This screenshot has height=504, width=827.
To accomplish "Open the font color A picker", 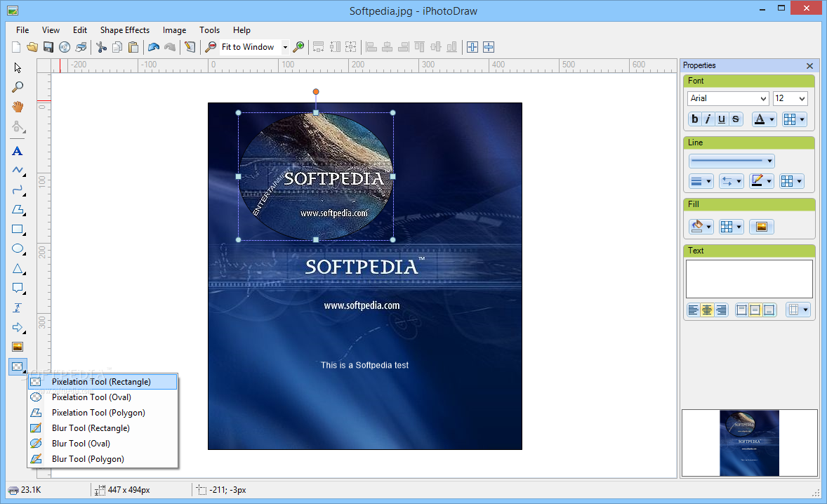I will click(764, 119).
